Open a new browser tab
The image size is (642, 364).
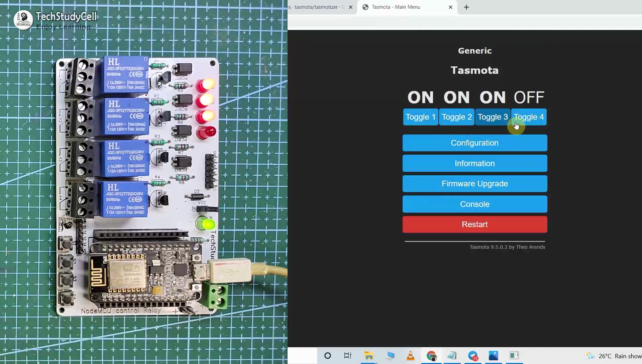point(466,7)
